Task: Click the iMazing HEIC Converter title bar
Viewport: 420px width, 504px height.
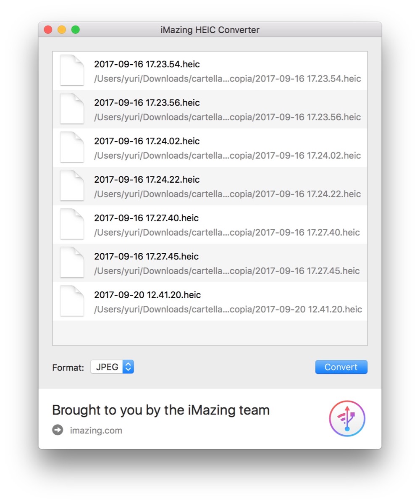Action: click(x=210, y=30)
